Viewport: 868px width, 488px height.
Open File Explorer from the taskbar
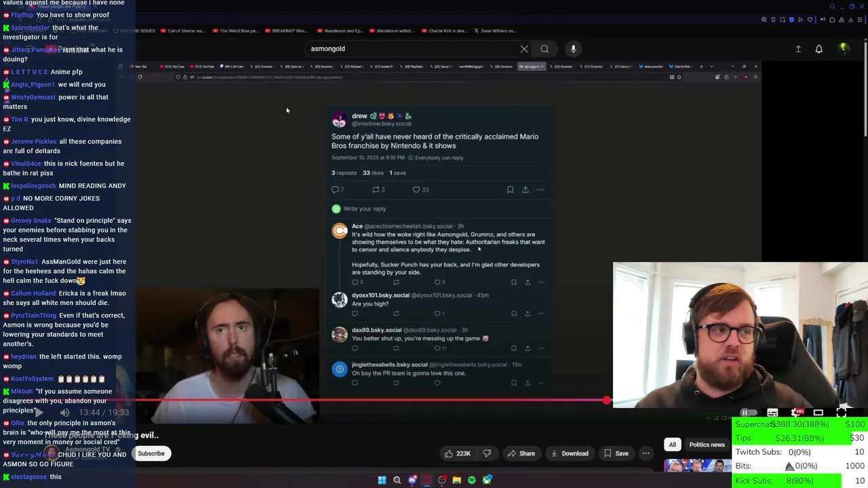457,480
